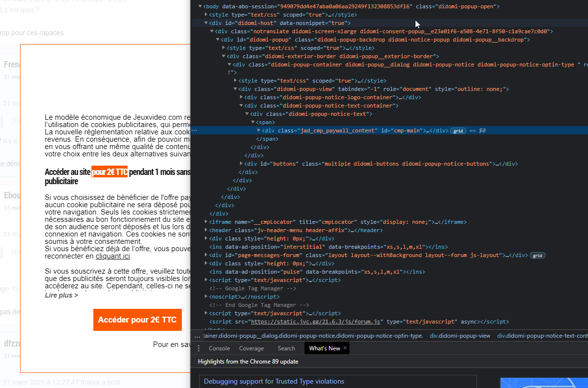This screenshot has height=388, width=588.
Task: Collapse the span node inside didomi-popup-notice-text
Action: coord(253,122)
